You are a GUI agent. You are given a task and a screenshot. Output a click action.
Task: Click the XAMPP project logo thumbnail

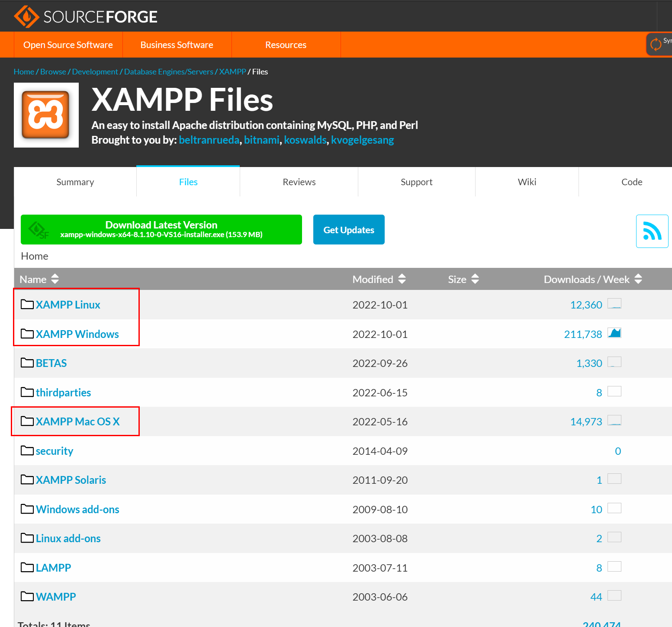click(x=46, y=115)
